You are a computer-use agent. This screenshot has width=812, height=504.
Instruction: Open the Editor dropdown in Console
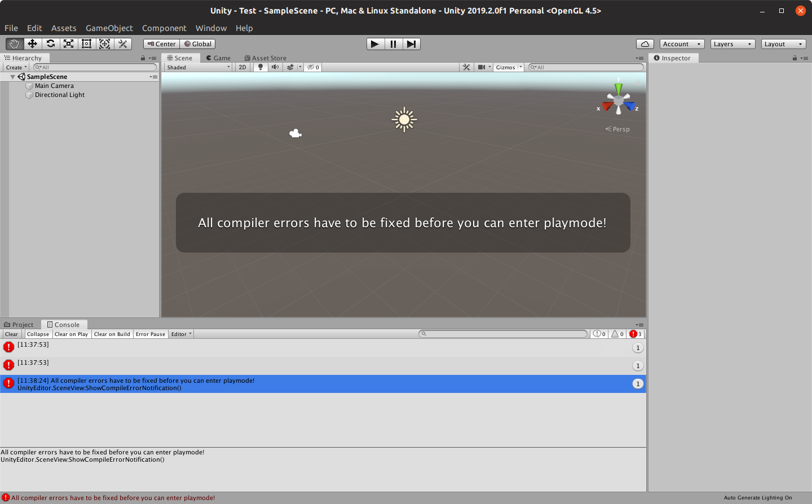tap(181, 334)
